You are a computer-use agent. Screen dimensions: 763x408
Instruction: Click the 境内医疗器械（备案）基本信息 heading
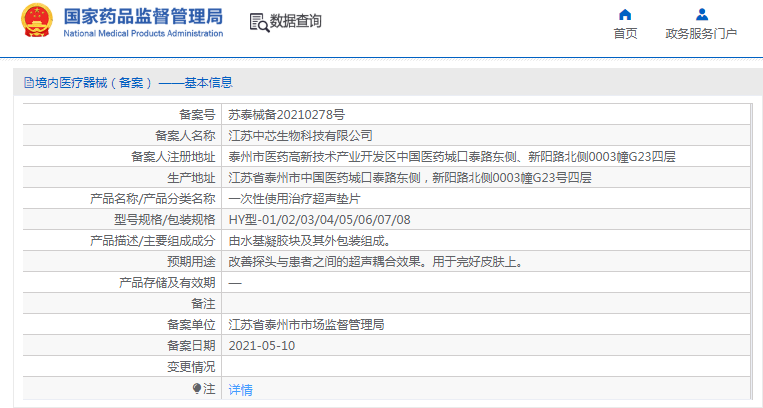pyautogui.click(x=134, y=83)
